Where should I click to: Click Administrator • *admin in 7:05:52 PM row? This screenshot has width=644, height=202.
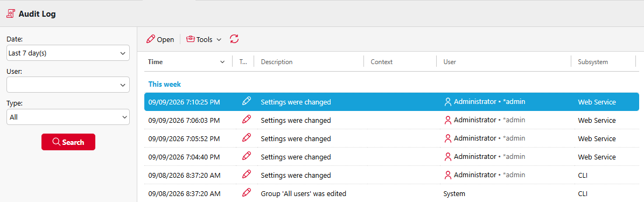pyautogui.click(x=489, y=139)
